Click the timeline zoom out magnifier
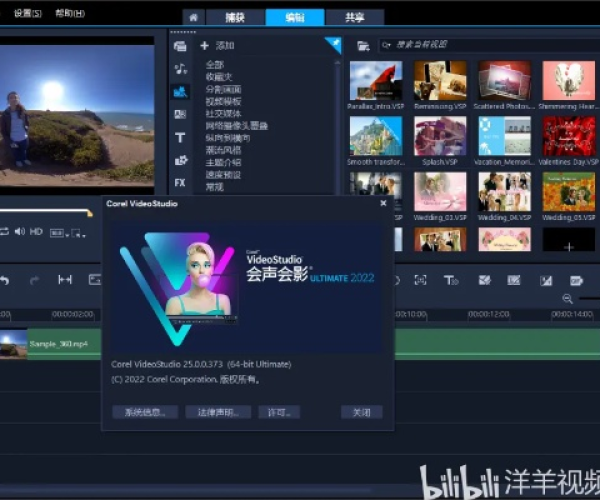 pos(567,299)
